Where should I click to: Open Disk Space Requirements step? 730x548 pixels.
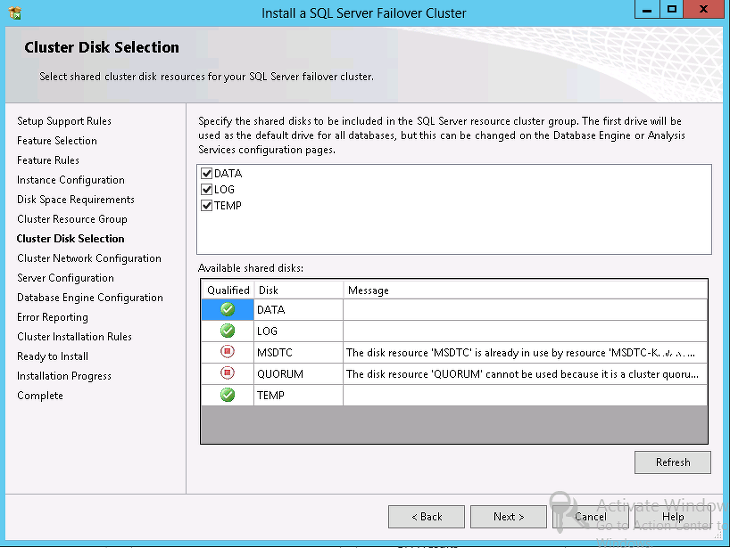(76, 199)
